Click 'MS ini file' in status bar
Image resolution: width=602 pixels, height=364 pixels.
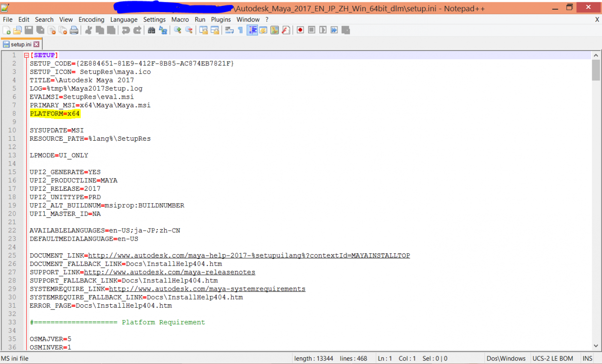click(15, 359)
